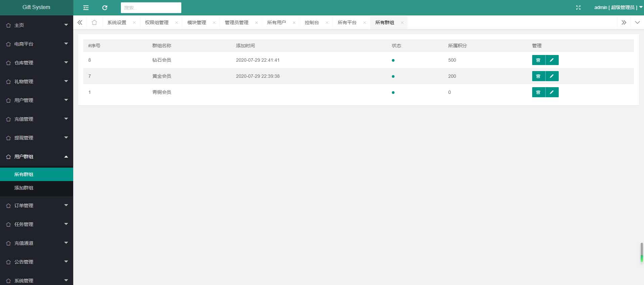
Task: Open the home tab icon
Action: coord(94,22)
